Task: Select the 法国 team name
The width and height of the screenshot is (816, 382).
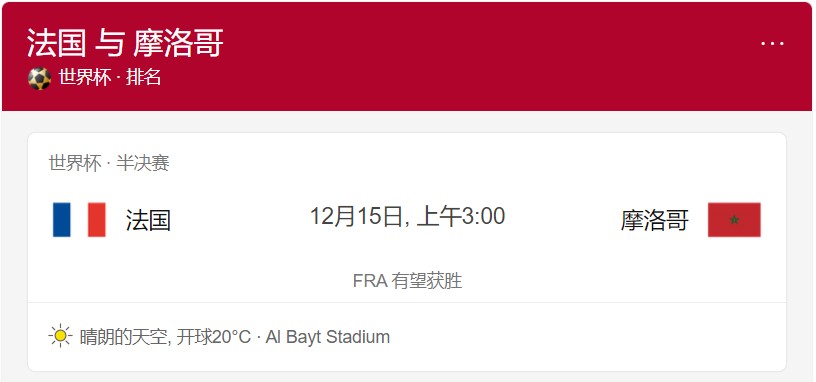Action: (148, 220)
